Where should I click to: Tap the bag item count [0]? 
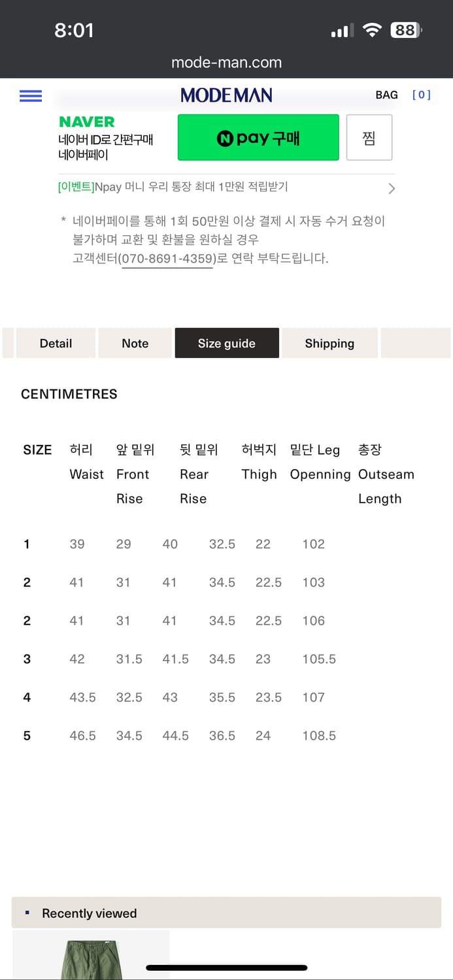click(x=422, y=95)
